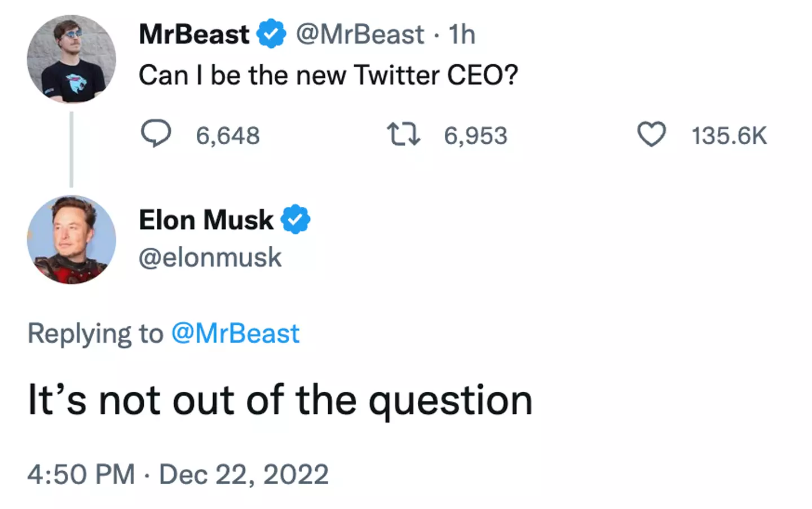Open Elon Musk's profile picture
Screen dimensions: 812x509
[x=71, y=240]
